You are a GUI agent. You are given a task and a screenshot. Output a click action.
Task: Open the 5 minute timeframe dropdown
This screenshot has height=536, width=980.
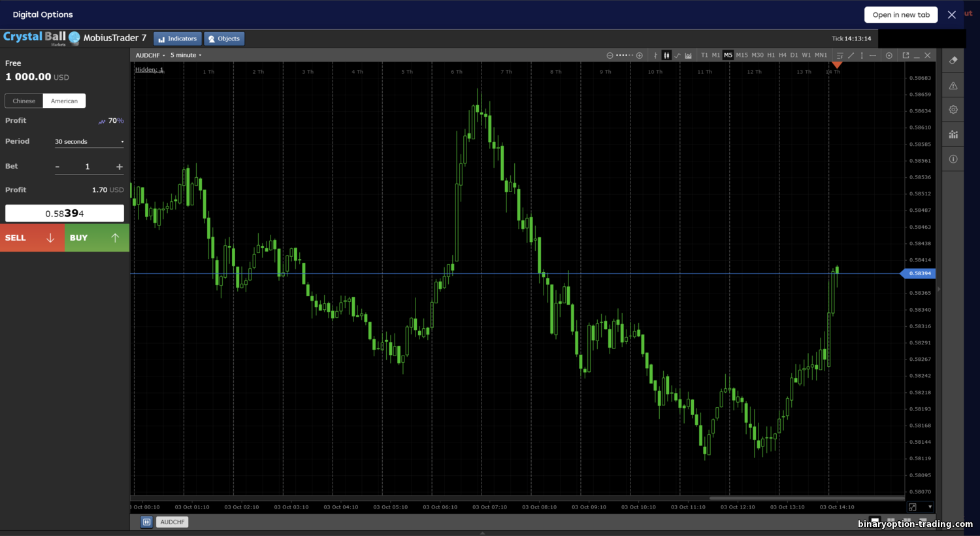coord(186,55)
